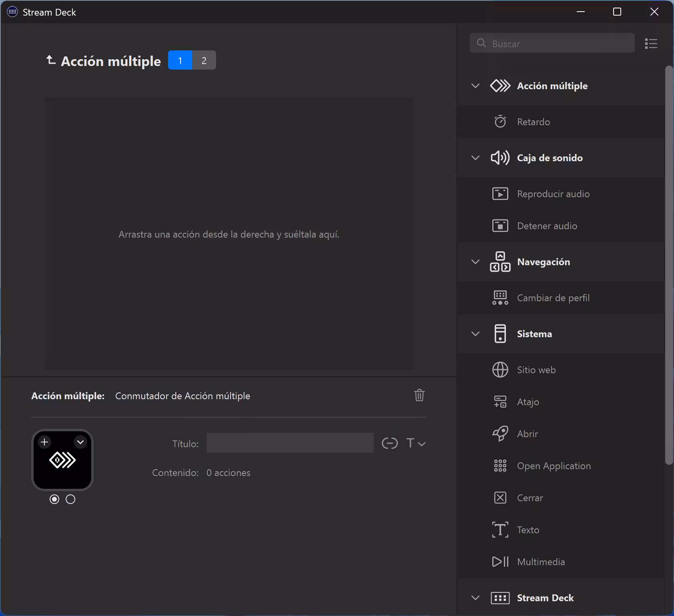
Task: Click the Reproducir audio label
Action: 554,194
